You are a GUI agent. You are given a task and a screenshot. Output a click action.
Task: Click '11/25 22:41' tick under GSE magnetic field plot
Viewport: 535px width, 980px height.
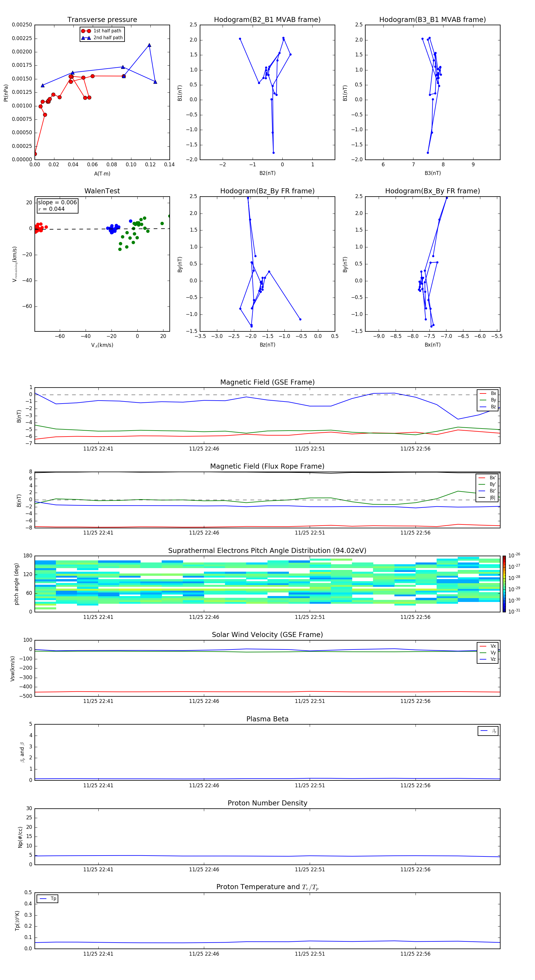click(98, 449)
